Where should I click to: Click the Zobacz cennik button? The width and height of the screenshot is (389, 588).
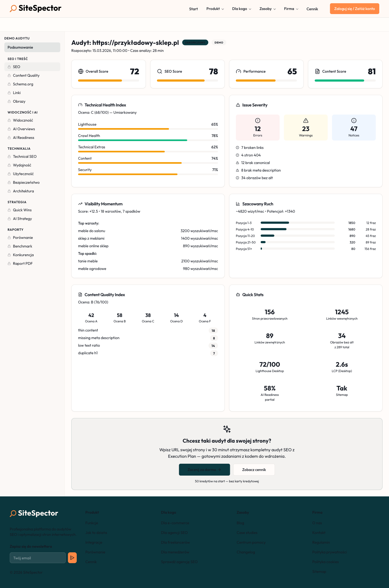[x=254, y=470]
